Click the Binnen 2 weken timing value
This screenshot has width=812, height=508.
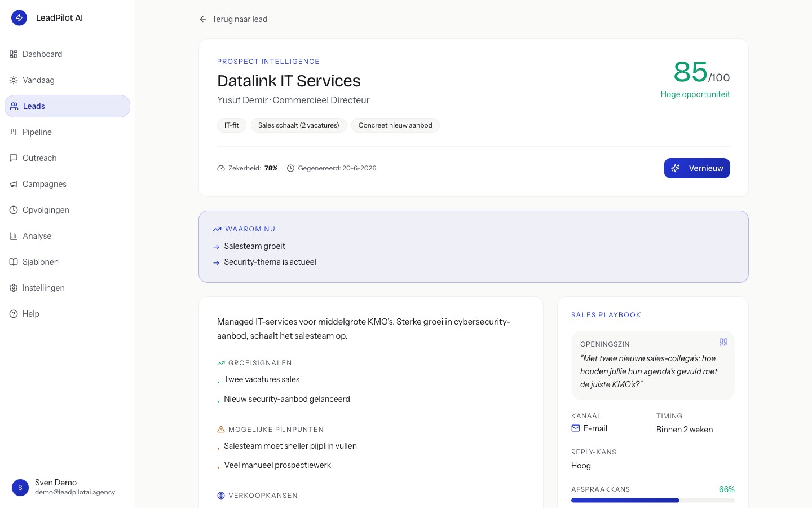(685, 430)
